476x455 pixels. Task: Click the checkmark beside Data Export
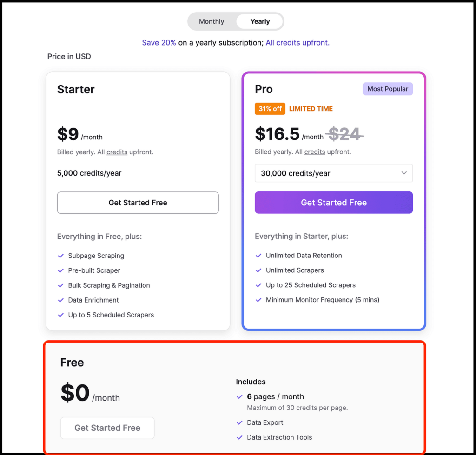[240, 422]
